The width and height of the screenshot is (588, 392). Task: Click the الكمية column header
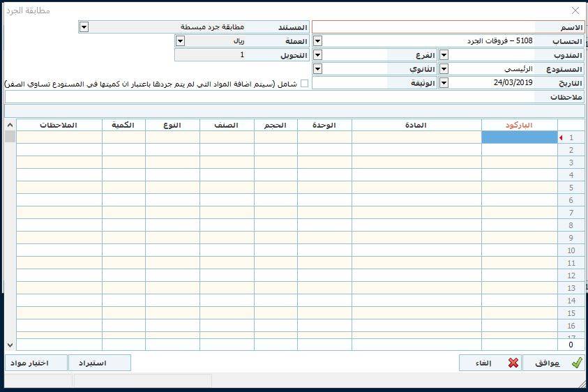point(123,125)
